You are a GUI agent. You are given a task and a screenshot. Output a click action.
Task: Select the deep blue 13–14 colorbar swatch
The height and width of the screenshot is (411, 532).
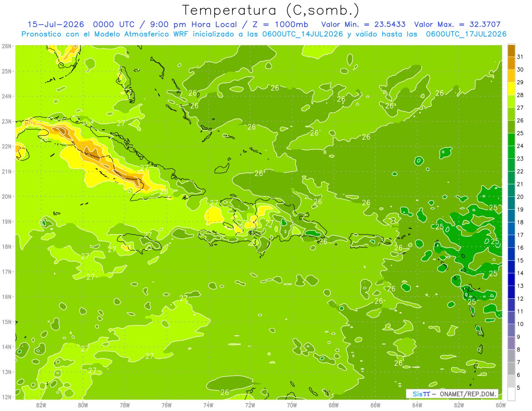[x=511, y=279]
